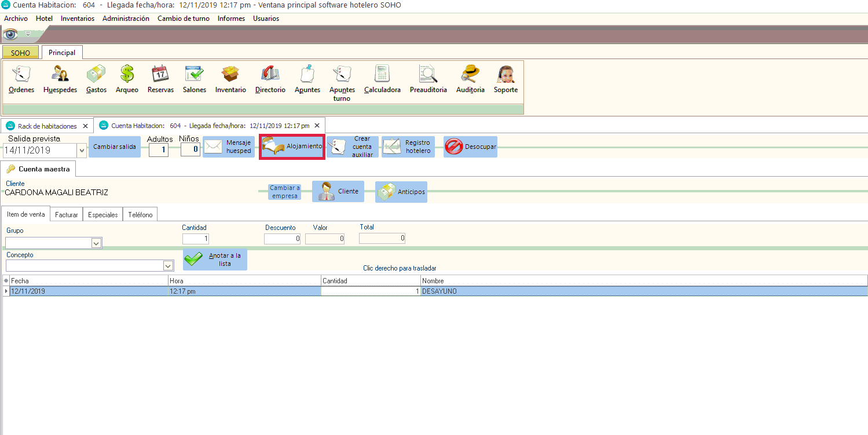Click the Cambiar salida button
The image size is (868, 435).
[115, 147]
